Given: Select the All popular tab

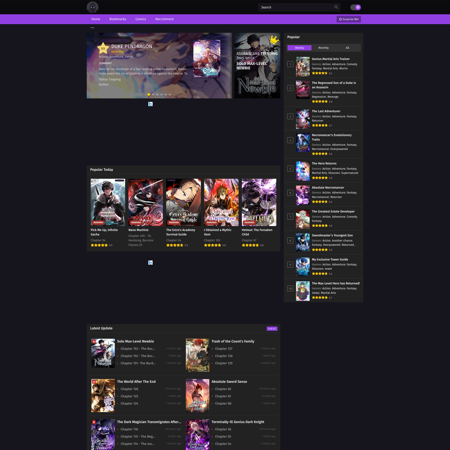Looking at the screenshot, I should (x=347, y=48).
